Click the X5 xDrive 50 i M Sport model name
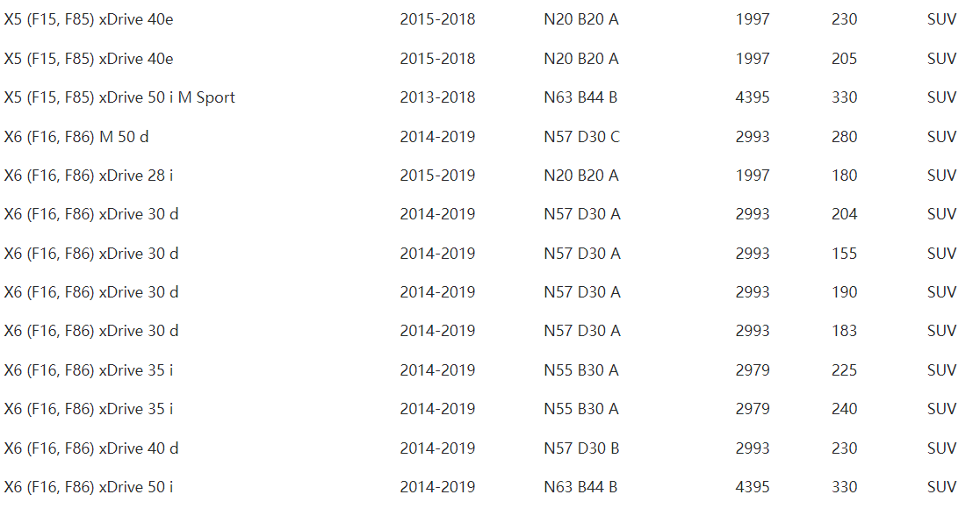 pos(119,97)
